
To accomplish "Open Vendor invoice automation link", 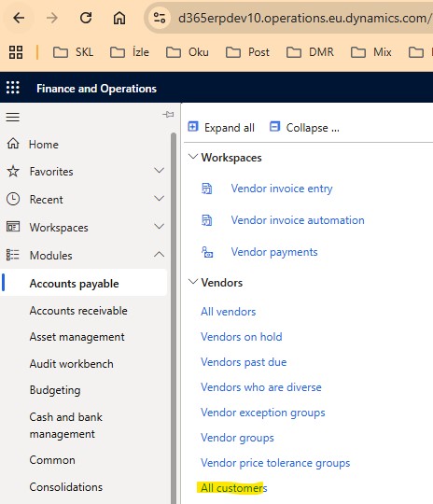I will (298, 220).
